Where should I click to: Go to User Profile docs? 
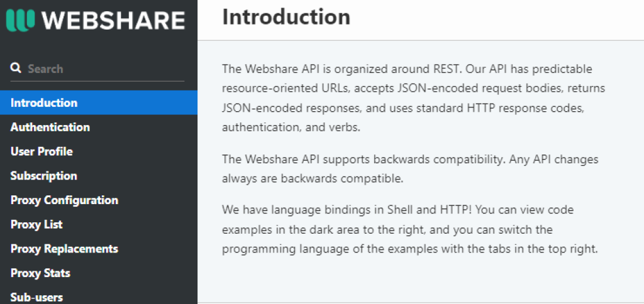coord(42,152)
